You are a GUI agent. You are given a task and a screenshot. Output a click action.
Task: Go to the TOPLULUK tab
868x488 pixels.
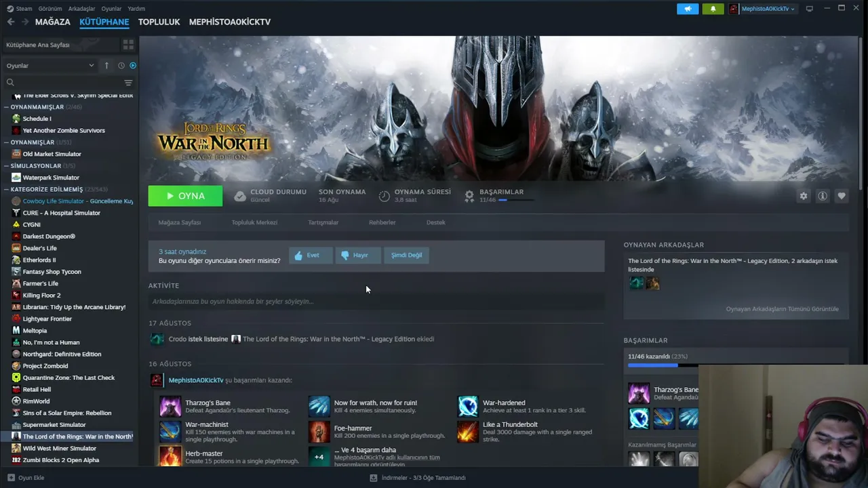tap(159, 22)
